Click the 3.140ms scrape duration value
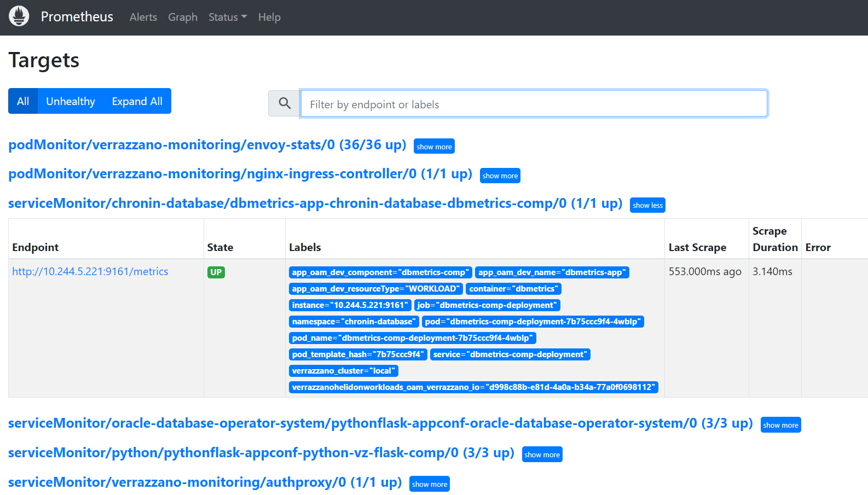Viewport: 868px width, 495px height. pos(772,272)
